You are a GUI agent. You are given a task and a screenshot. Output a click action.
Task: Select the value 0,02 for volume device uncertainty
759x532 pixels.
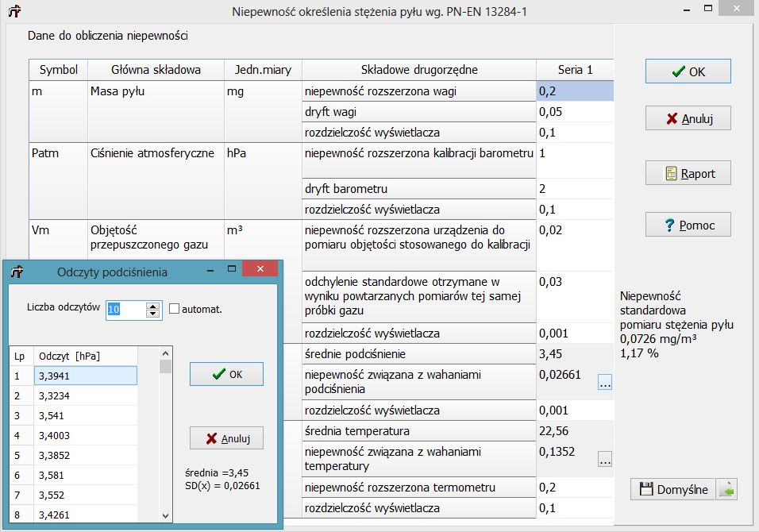[x=575, y=245]
